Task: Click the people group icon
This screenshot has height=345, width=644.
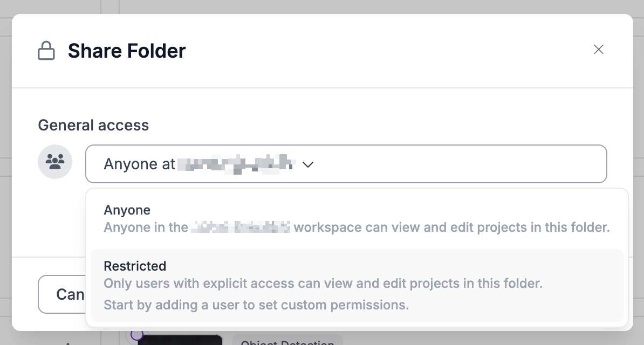Action: (55, 162)
